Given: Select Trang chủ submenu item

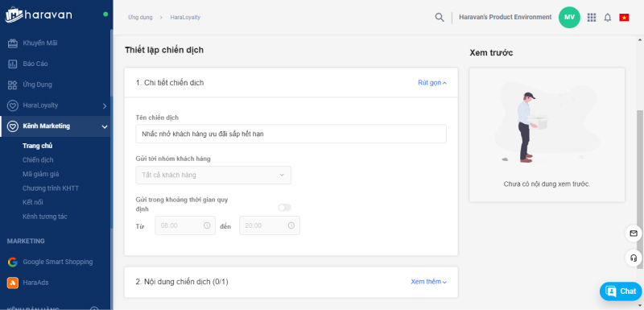Looking at the screenshot, I should [x=37, y=146].
